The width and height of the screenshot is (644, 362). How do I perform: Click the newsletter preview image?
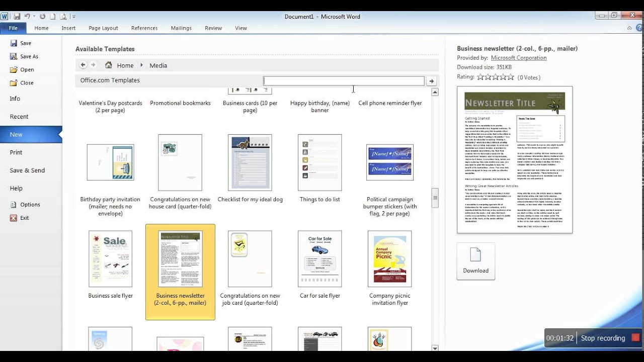515,160
